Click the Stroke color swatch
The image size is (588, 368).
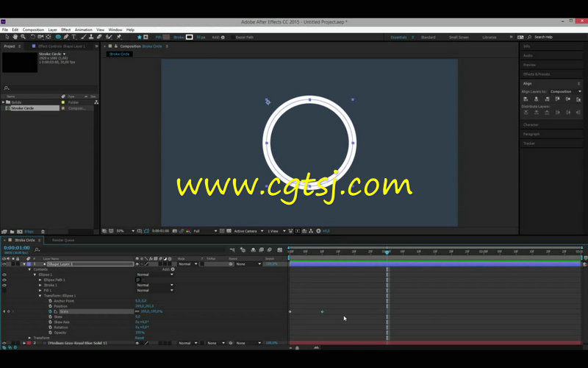[190, 38]
